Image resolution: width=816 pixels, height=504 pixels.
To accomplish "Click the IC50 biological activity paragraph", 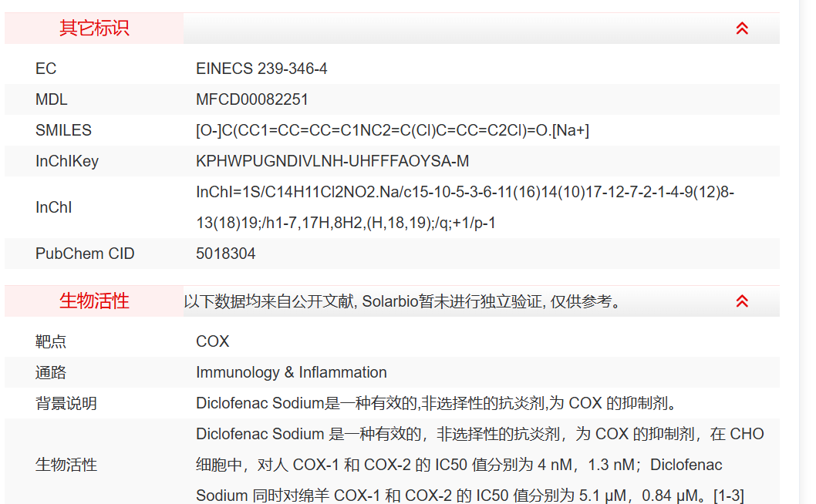I will pos(479,465).
